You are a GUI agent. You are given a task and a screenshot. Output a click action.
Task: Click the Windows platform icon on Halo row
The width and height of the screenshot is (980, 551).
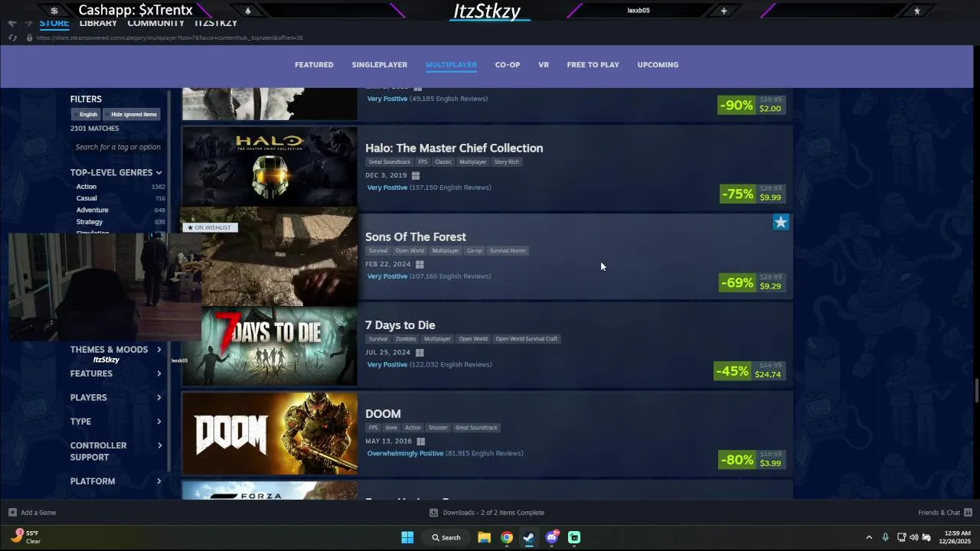point(416,176)
